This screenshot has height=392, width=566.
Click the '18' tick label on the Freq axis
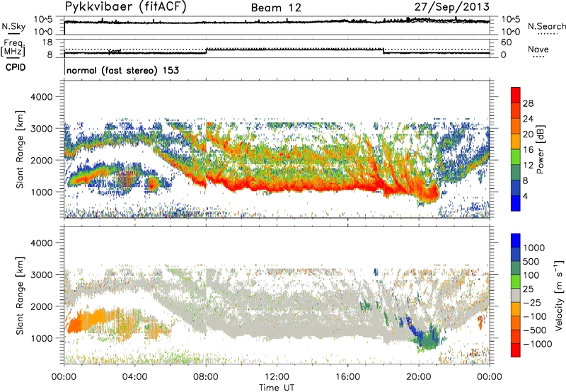tap(47, 42)
